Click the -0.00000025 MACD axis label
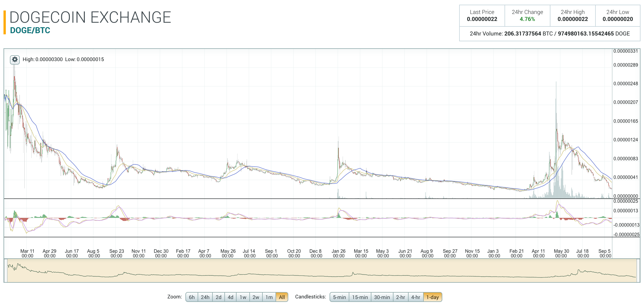The image size is (644, 306). pos(626,234)
